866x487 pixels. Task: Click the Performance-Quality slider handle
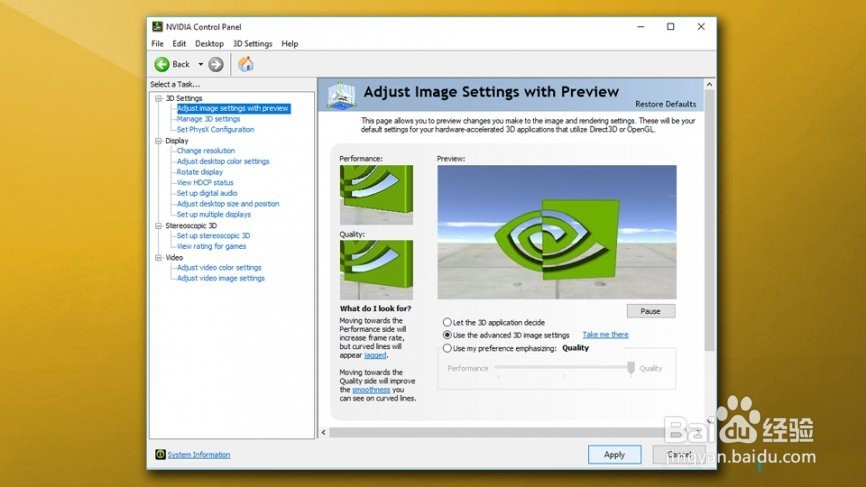coord(631,368)
